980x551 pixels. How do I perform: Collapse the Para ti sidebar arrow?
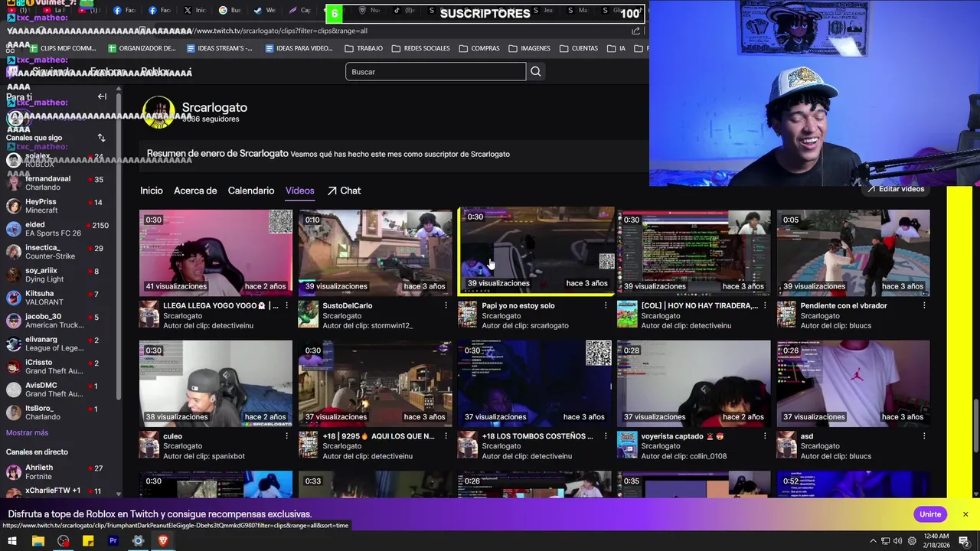[102, 96]
